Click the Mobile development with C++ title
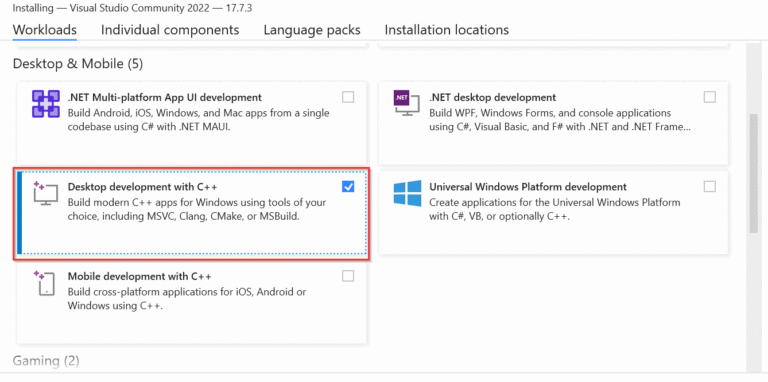The width and height of the screenshot is (768, 382). coord(140,276)
